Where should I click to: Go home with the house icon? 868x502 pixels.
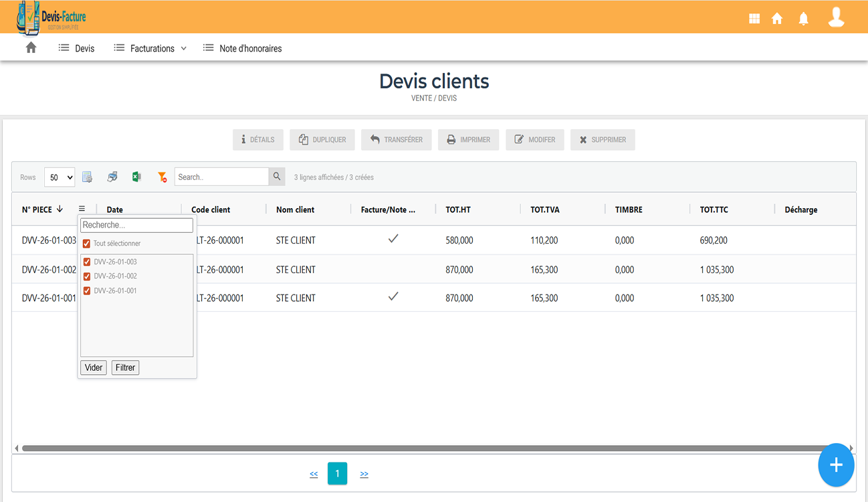click(x=777, y=18)
